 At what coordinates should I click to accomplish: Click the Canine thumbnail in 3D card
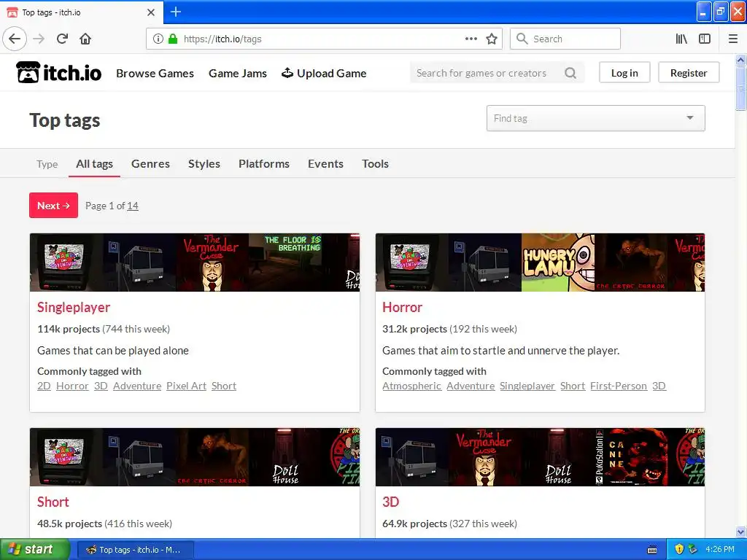[631, 457]
